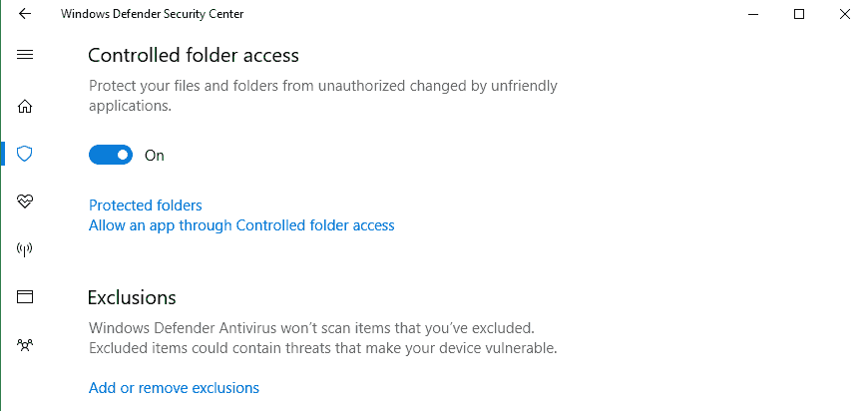Screen dimensions: 868x411
Task: Minimize the Security Center window
Action: coord(753,14)
